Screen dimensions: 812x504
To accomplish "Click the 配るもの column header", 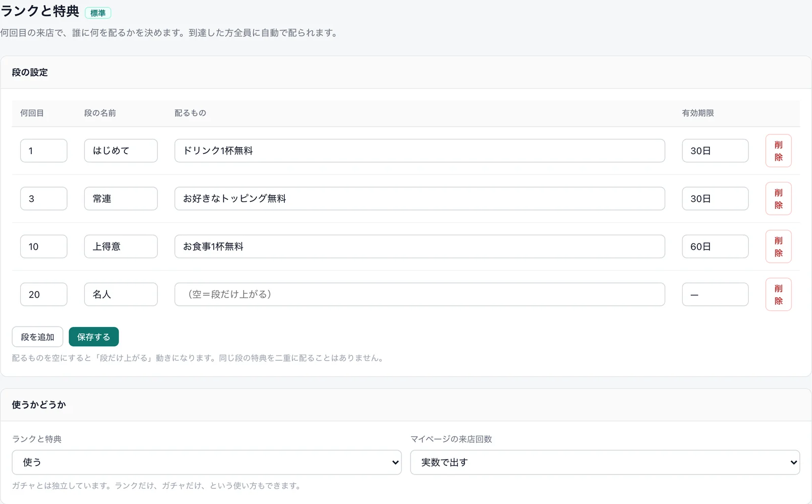I will [x=190, y=113].
